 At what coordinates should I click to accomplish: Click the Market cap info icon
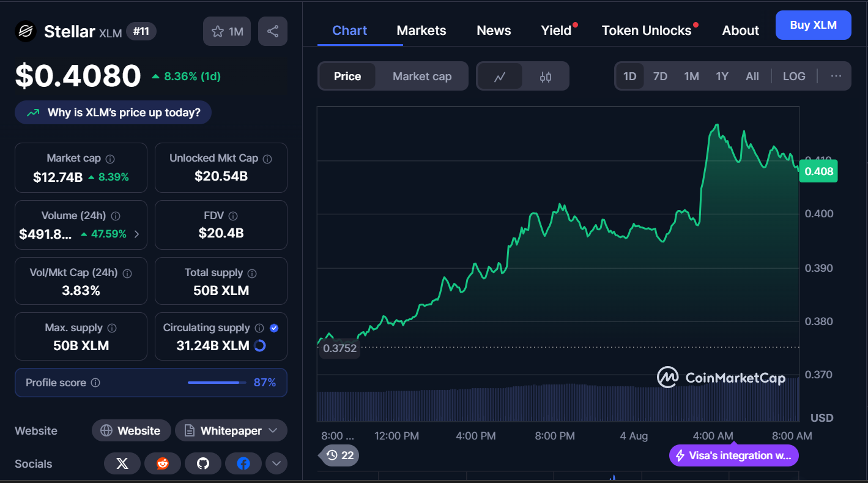point(110,159)
